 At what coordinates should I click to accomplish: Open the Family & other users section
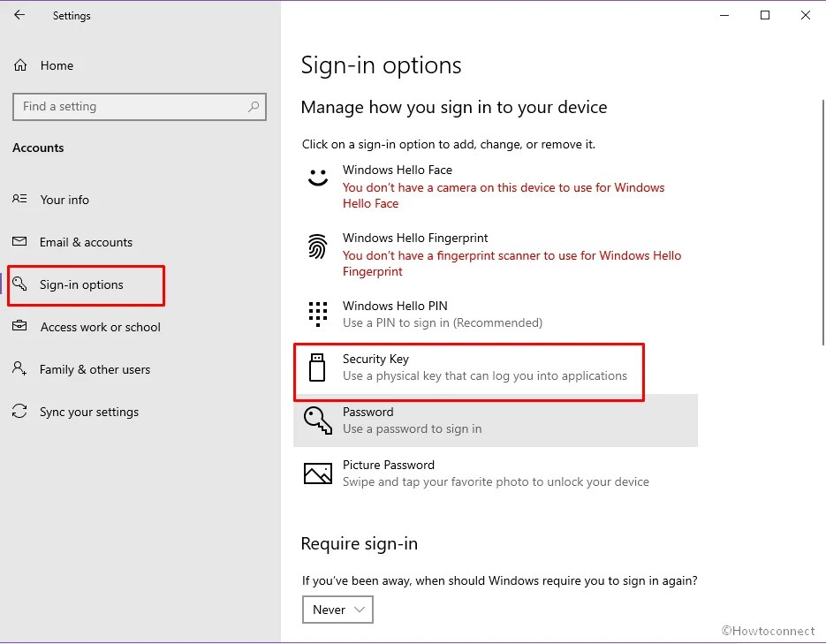[x=93, y=369]
